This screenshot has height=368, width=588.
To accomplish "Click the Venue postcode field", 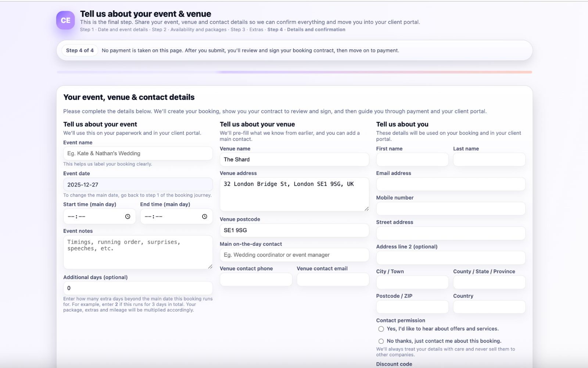I will click(294, 230).
